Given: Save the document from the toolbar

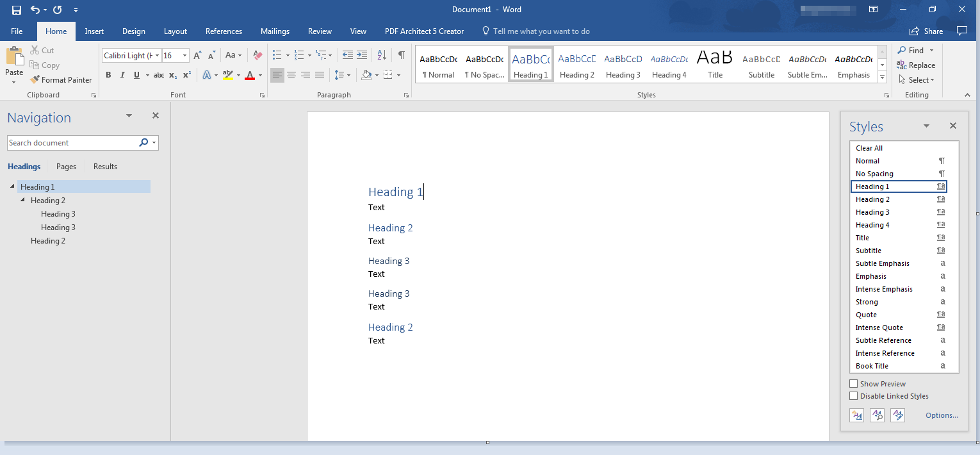Looking at the screenshot, I should click(17, 10).
